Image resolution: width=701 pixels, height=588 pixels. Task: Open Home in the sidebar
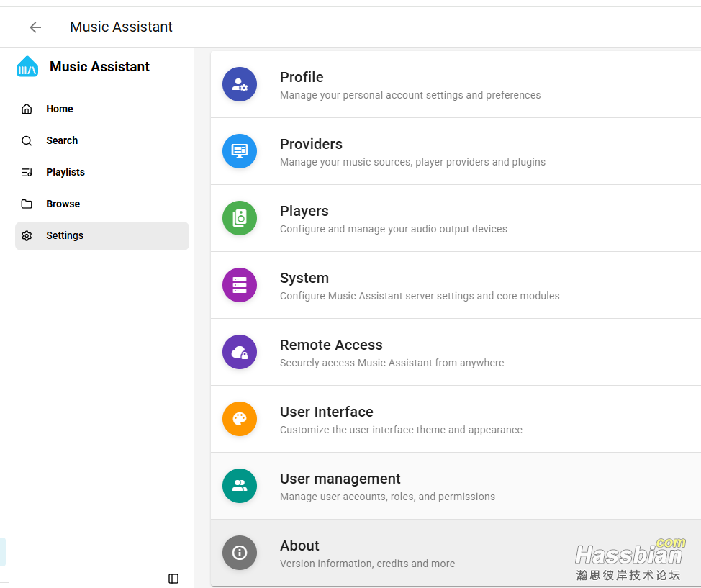click(59, 109)
